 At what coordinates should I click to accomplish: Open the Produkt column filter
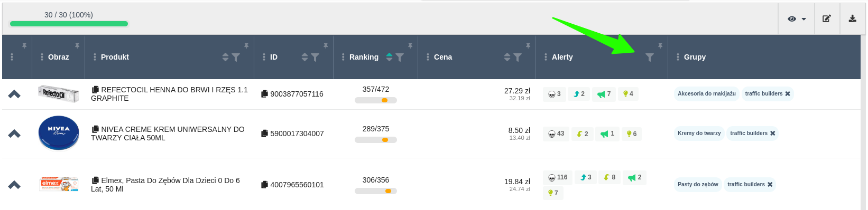click(236, 57)
